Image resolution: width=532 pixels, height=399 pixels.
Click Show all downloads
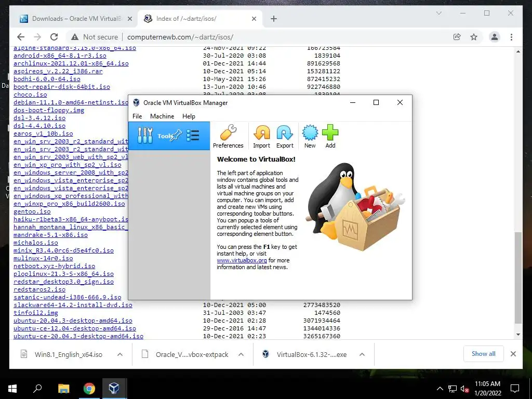click(x=483, y=354)
